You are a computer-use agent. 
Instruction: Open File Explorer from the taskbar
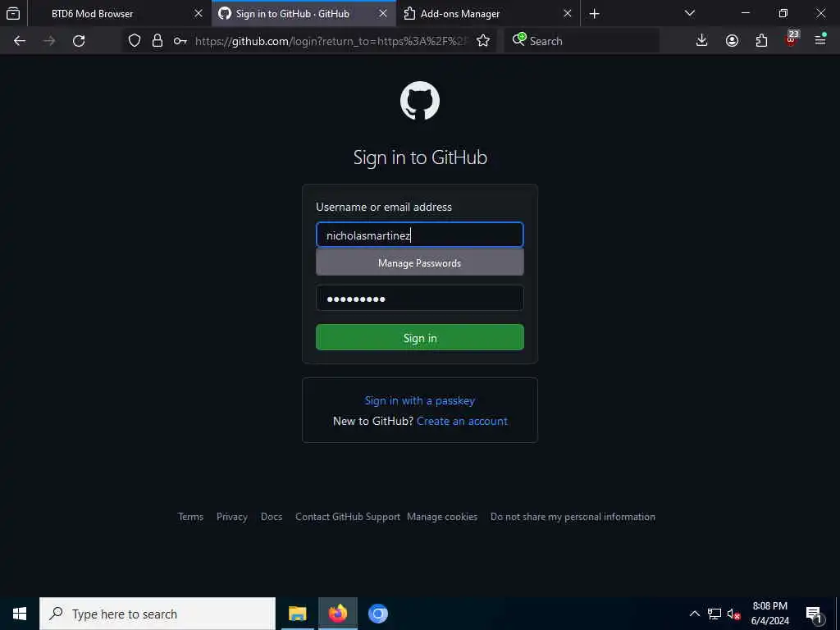pyautogui.click(x=297, y=614)
